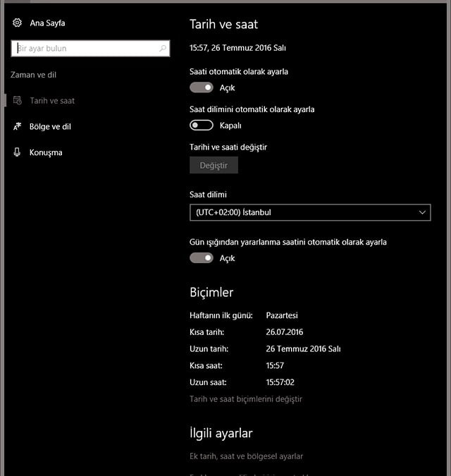This screenshot has width=451, height=476.
Task: Open Ek tarih, saat ve bölgesel ayarlar
Action: pyautogui.click(x=246, y=456)
